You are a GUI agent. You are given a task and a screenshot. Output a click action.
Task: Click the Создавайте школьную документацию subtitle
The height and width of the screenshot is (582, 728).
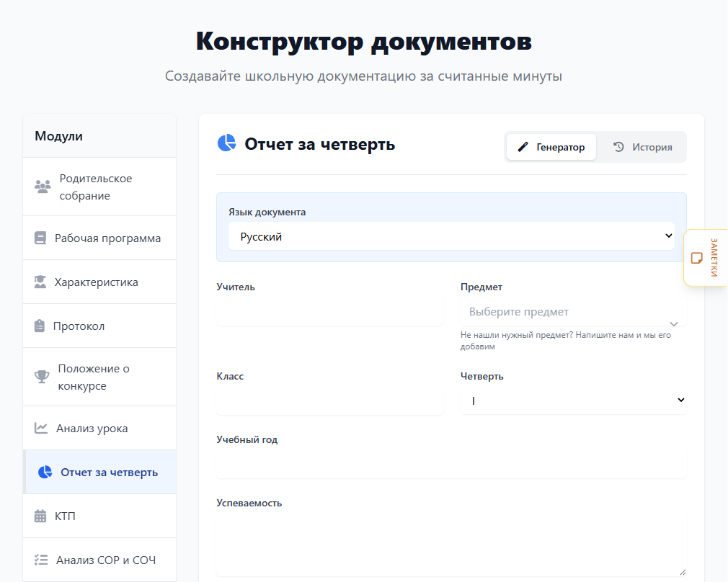pyautogui.click(x=363, y=76)
